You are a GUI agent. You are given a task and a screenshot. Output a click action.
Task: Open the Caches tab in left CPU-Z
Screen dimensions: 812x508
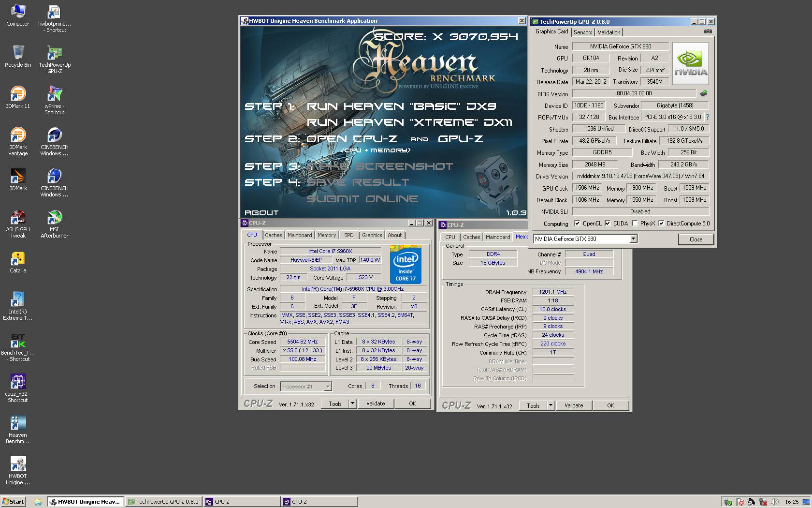[274, 235]
